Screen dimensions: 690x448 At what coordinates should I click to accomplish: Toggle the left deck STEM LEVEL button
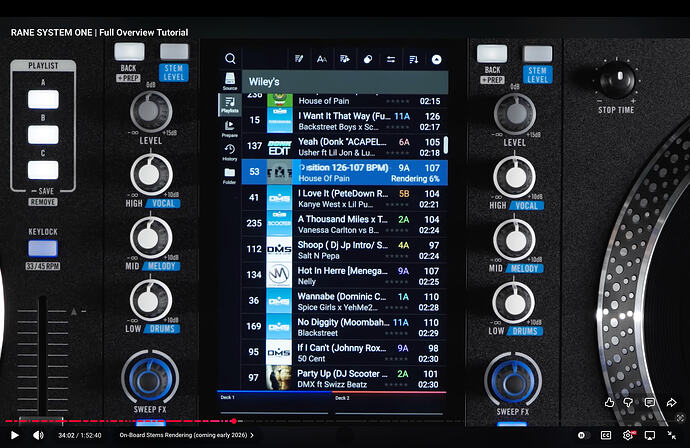174,52
